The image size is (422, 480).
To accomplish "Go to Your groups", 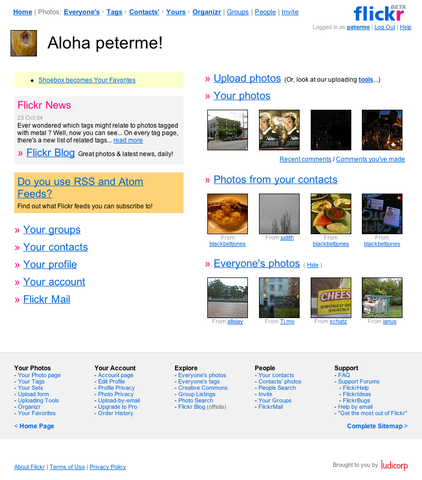I will click(x=52, y=230).
